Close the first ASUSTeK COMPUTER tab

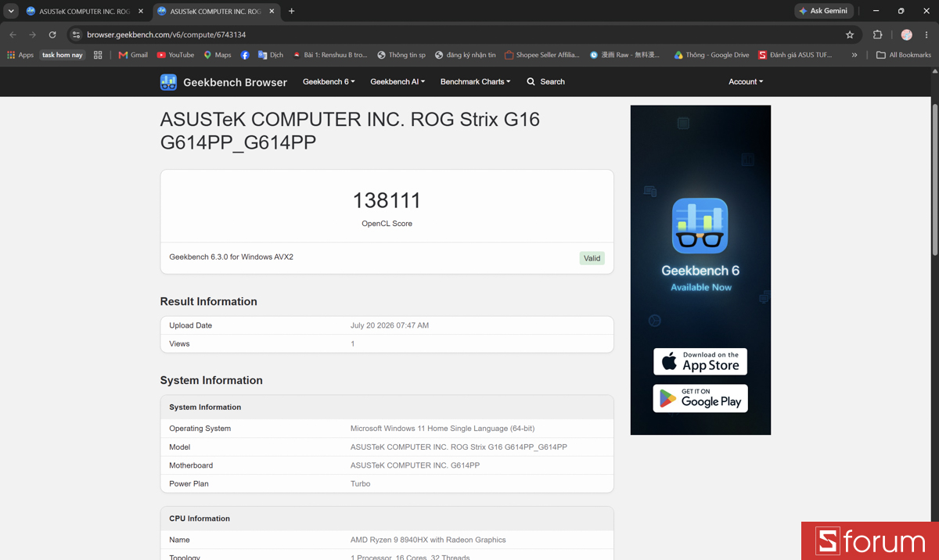(139, 11)
